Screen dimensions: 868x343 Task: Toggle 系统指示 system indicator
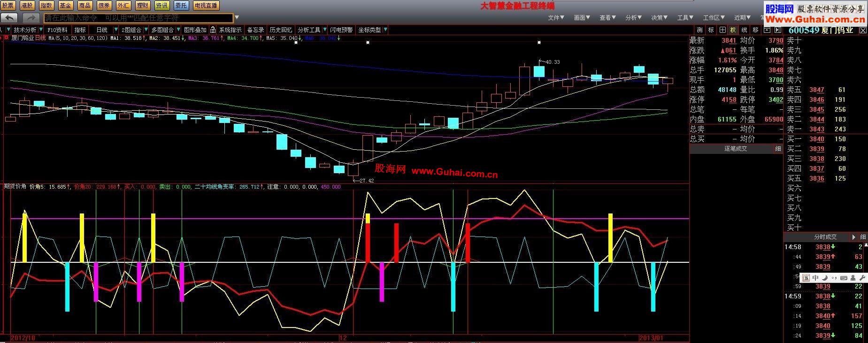pyautogui.click(x=230, y=30)
